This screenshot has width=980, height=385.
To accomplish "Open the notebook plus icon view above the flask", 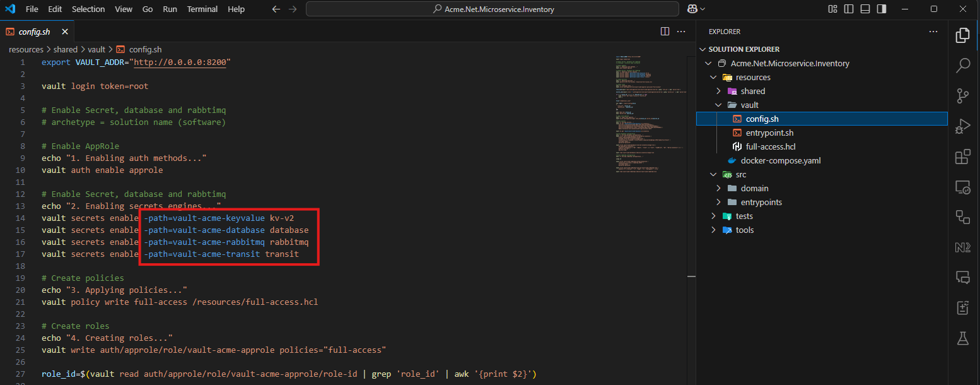I will [962, 307].
